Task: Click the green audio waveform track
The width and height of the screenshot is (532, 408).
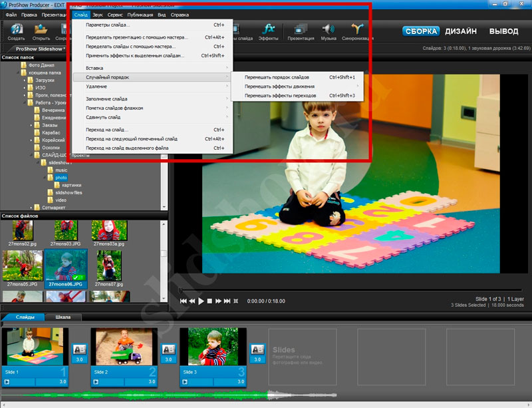Action: (136, 395)
